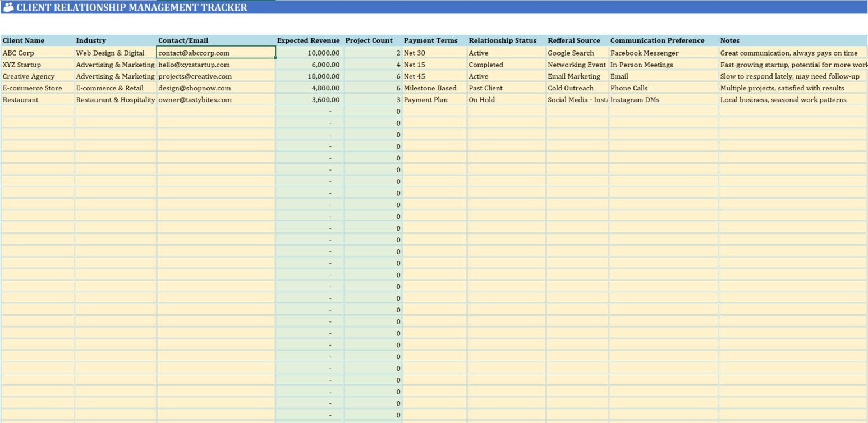Select the design@shopnow.com email cell
The height and width of the screenshot is (423, 868).
pos(194,88)
